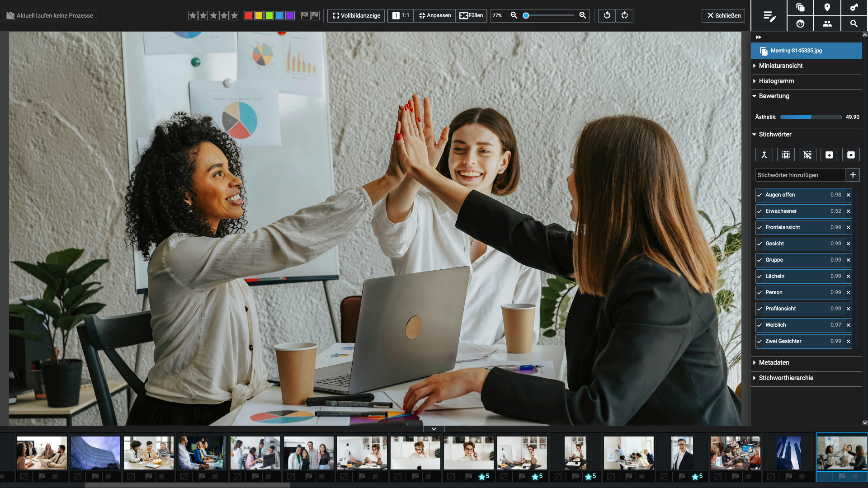The width and height of the screenshot is (868, 488).
Task: Expand the Histogramm section
Action: coord(776,81)
